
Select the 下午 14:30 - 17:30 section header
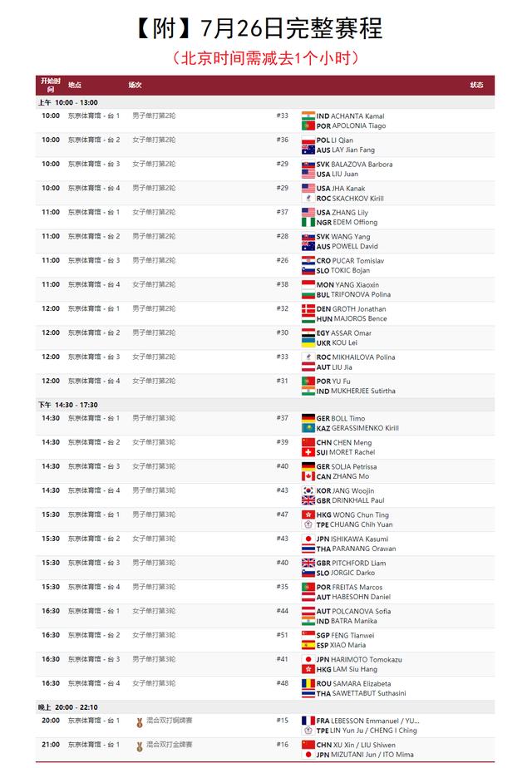point(67,405)
